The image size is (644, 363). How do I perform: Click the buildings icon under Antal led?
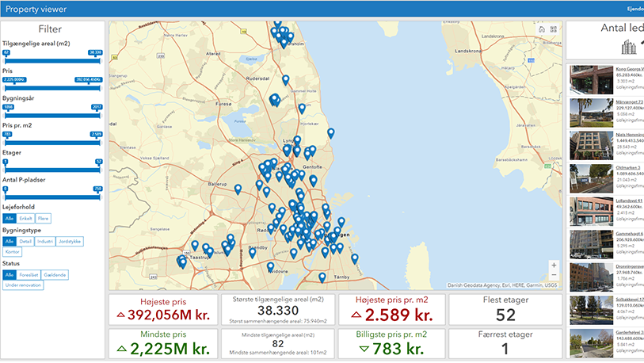coord(630,47)
